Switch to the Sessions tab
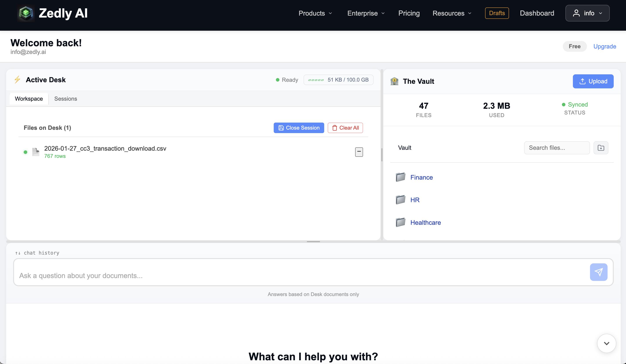 (x=66, y=98)
